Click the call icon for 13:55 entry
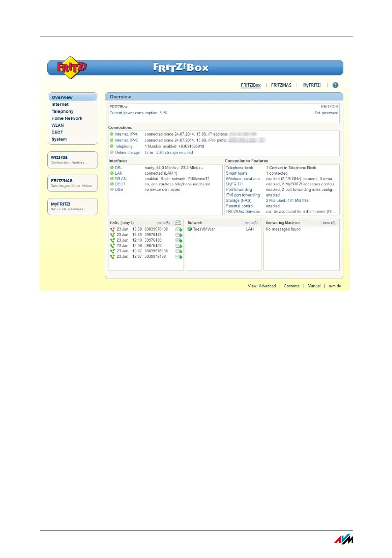Screen dimensions: 392x558 [x=112, y=235]
